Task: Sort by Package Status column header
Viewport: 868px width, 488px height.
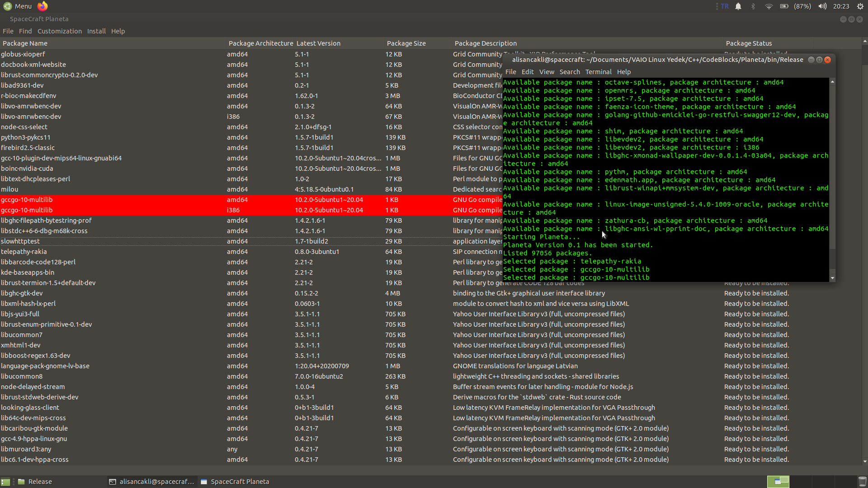Action: (769, 43)
